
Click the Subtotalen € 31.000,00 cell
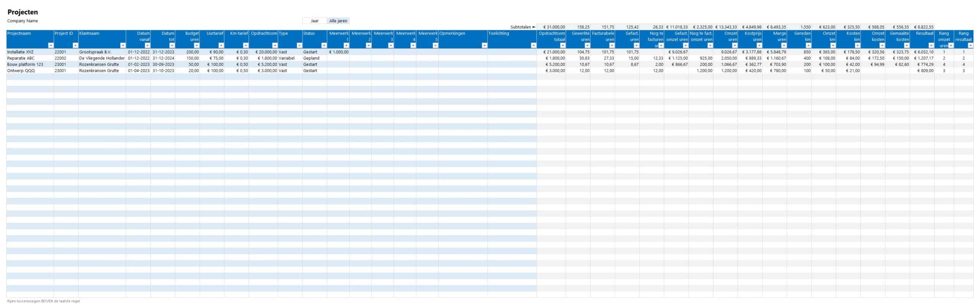coord(551,27)
